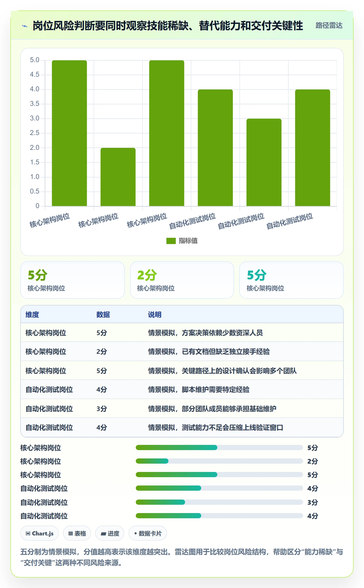Screen dimensions: 364x588
Task: Select the row 已有文档但缺乏独立接手经验
Action: tap(182, 351)
